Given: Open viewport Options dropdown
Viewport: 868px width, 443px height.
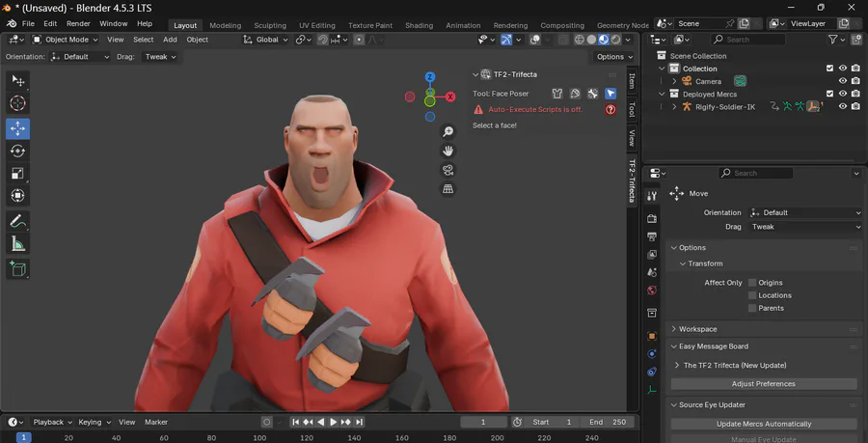Looking at the screenshot, I should 614,57.
